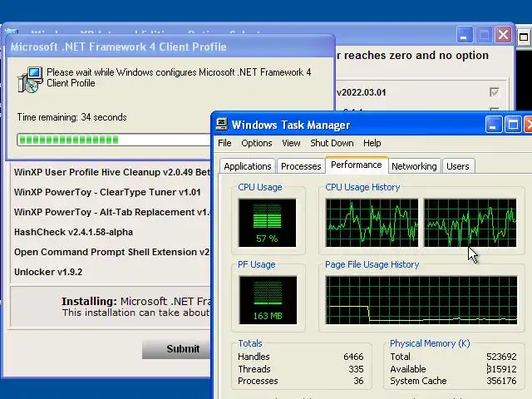Select WinXP PowerToy - Alt-Tab Replacement entry
Image resolution: width=532 pixels, height=399 pixels.
[112, 212]
